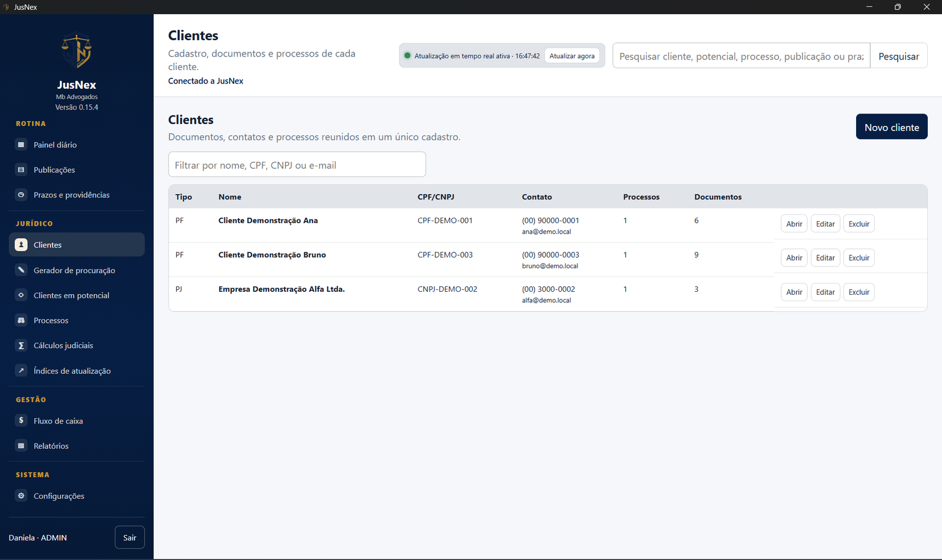Click Editar for Empresa Demonstração Alfa Ltda.
Image resolution: width=942 pixels, height=560 pixels.
click(x=825, y=292)
